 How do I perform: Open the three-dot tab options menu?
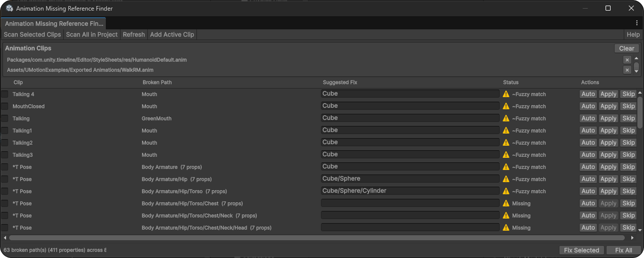pos(636,23)
